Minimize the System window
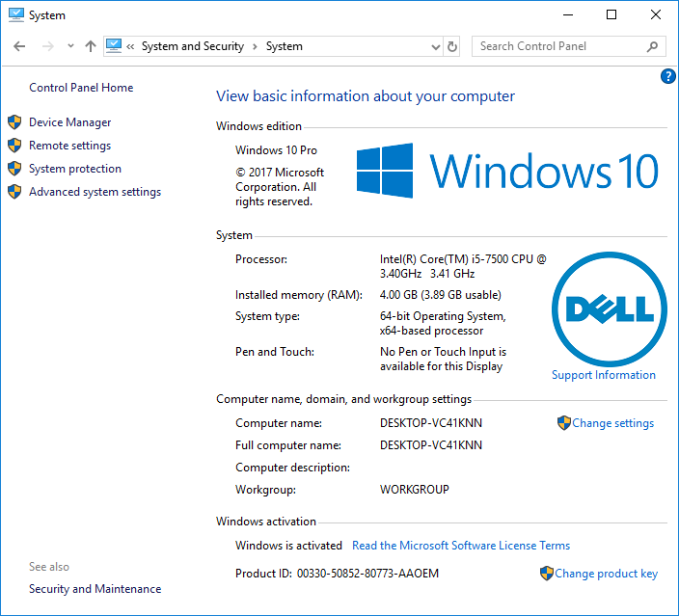679x616 pixels. click(x=568, y=14)
